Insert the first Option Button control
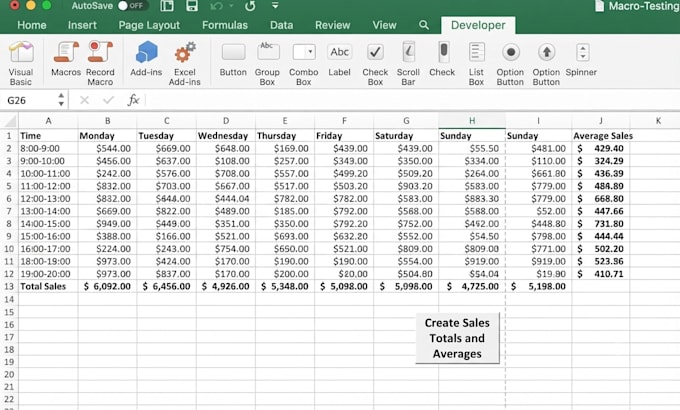 pos(510,64)
